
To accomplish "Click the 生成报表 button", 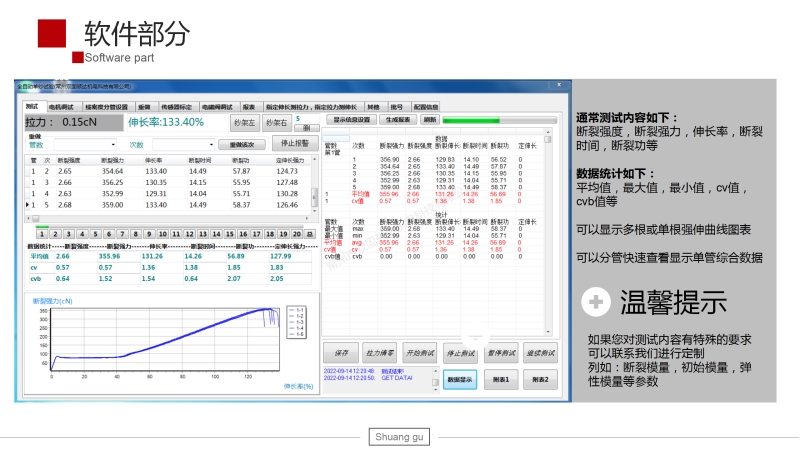I will 398,119.
